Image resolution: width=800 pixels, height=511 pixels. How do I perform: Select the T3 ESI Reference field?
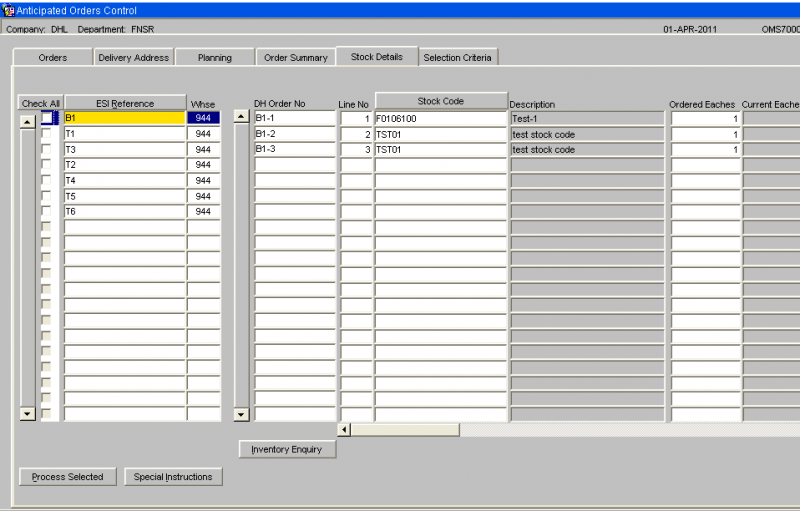pyautogui.click(x=124, y=149)
